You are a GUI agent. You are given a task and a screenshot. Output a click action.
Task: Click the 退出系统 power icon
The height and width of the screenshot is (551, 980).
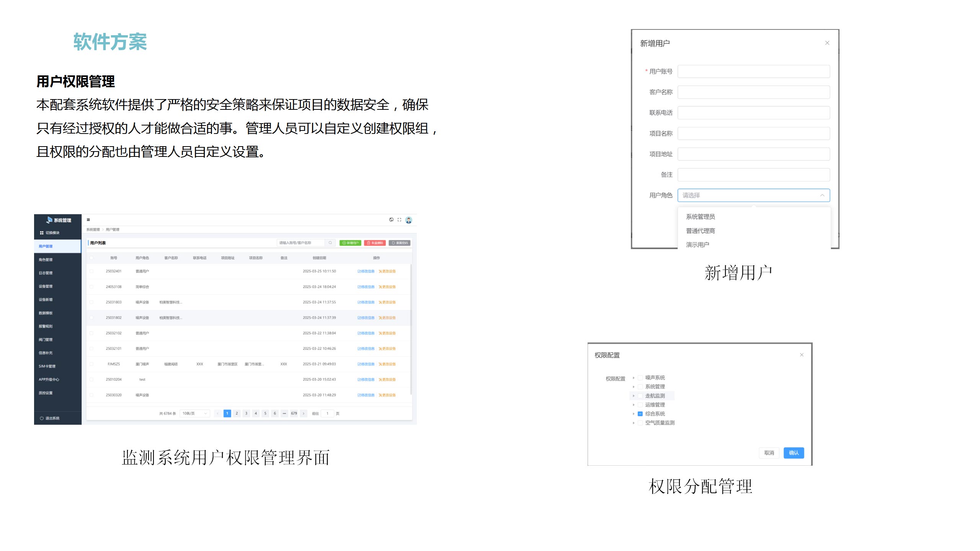coord(42,418)
